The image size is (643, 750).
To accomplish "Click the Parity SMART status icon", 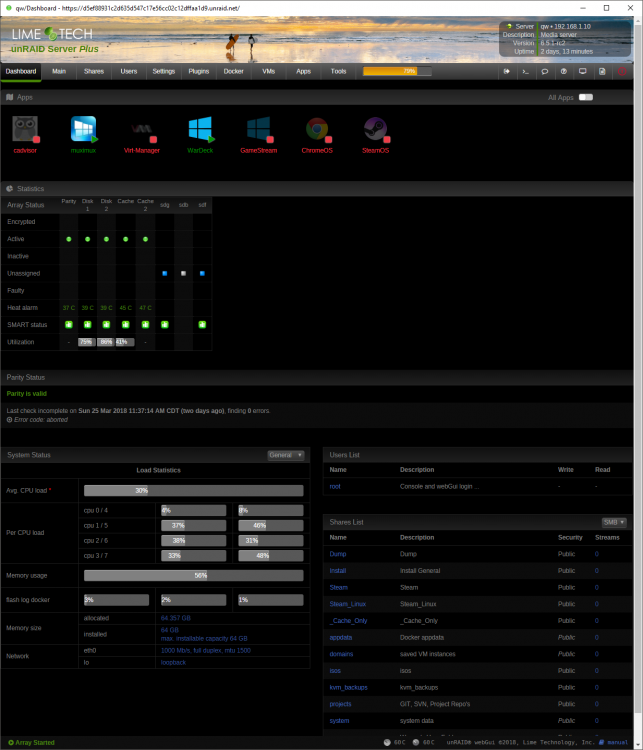I will [69, 325].
